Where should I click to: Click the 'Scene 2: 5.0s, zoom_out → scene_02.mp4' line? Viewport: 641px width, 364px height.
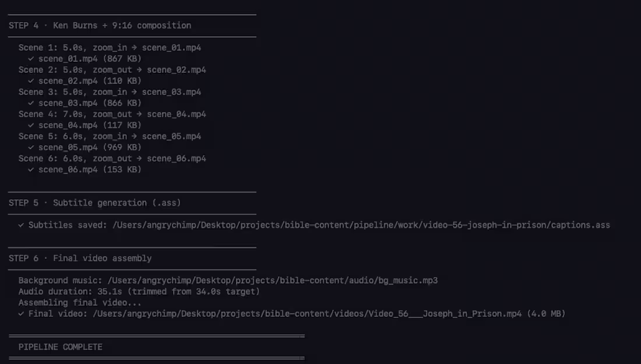tap(112, 70)
